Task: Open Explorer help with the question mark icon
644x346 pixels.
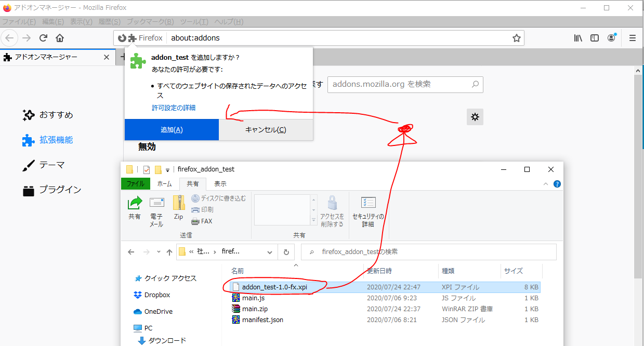Action: 557,184
